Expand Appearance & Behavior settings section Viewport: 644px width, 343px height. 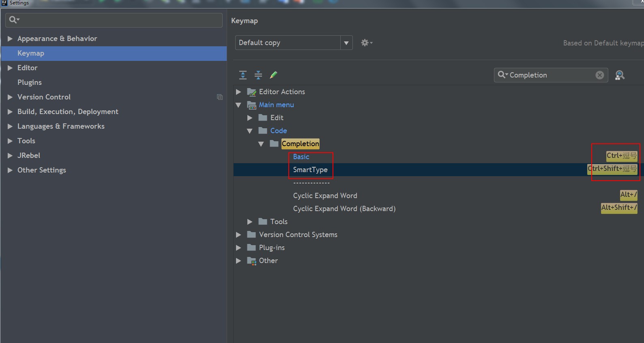tap(10, 39)
